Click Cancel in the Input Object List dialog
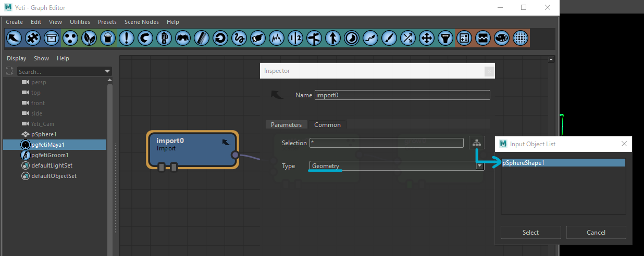644x256 pixels. [596, 233]
